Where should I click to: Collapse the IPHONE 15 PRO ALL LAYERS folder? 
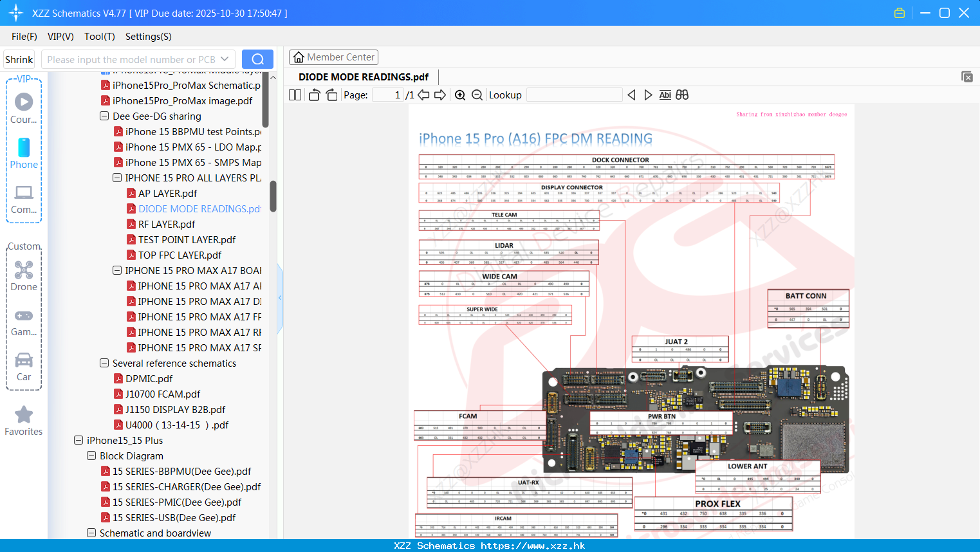coord(117,178)
